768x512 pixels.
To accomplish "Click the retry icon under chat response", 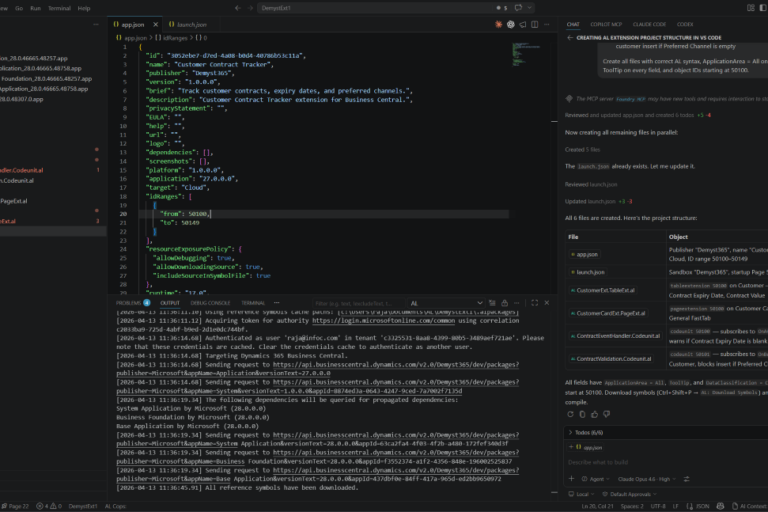I will click(x=570, y=414).
